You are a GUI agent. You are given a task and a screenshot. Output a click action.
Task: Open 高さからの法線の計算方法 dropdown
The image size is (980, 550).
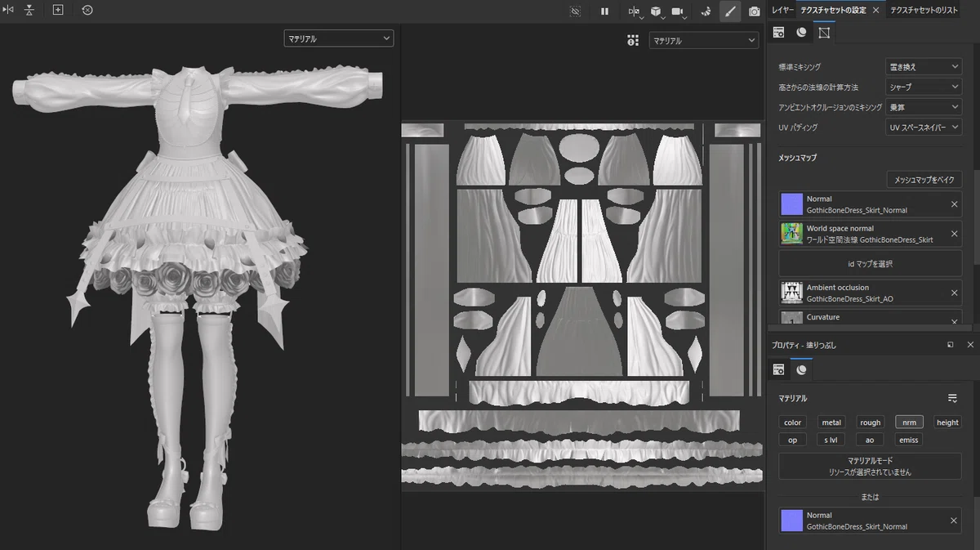coord(924,87)
